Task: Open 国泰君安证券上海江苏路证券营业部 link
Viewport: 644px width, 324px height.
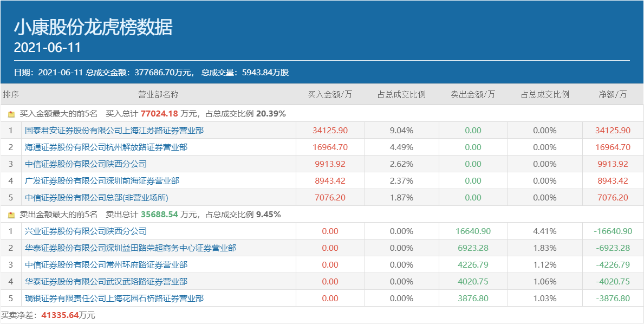Action: [114, 131]
